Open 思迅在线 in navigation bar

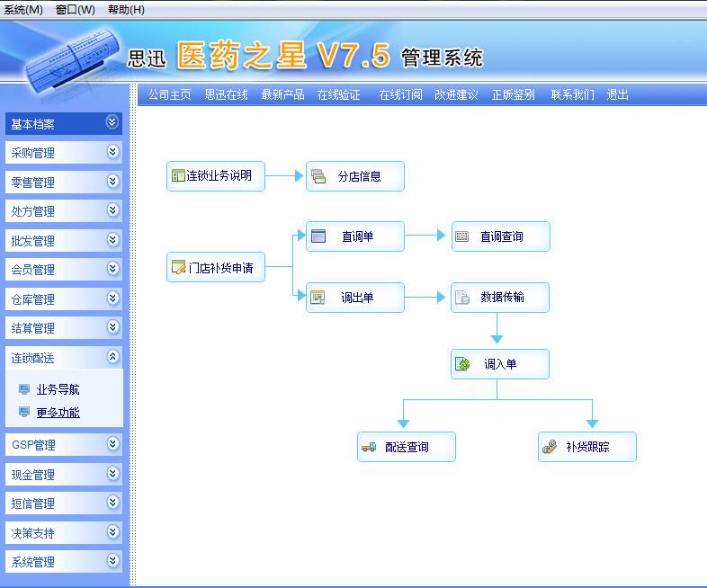(227, 94)
